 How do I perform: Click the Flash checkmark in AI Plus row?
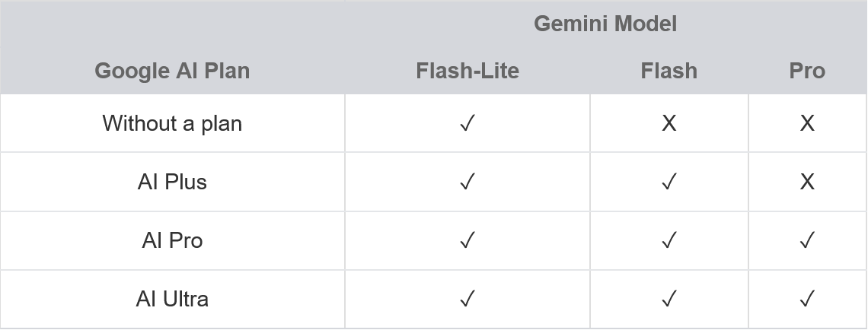(x=669, y=182)
